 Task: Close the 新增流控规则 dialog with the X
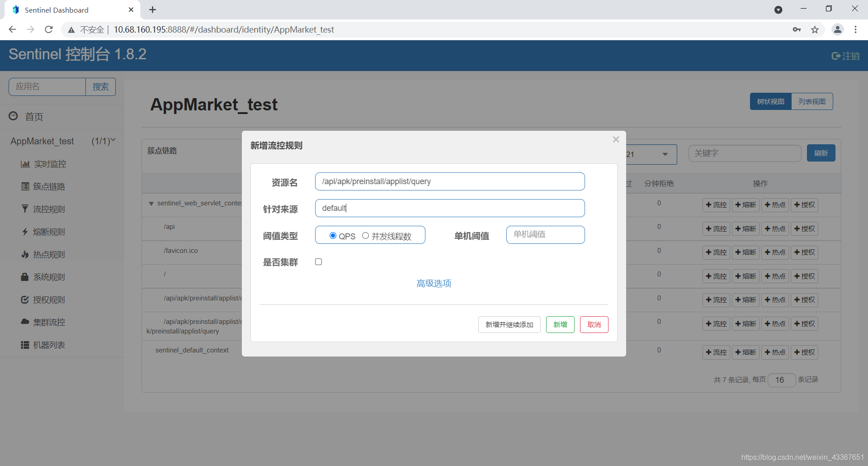pos(616,139)
